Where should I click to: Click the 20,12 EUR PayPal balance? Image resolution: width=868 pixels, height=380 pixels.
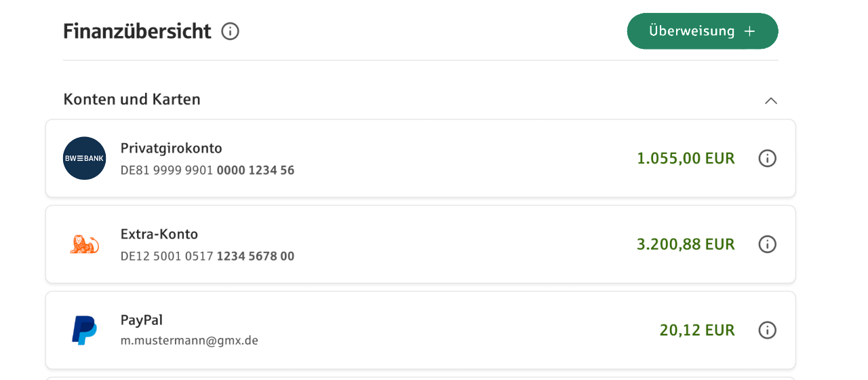click(696, 330)
